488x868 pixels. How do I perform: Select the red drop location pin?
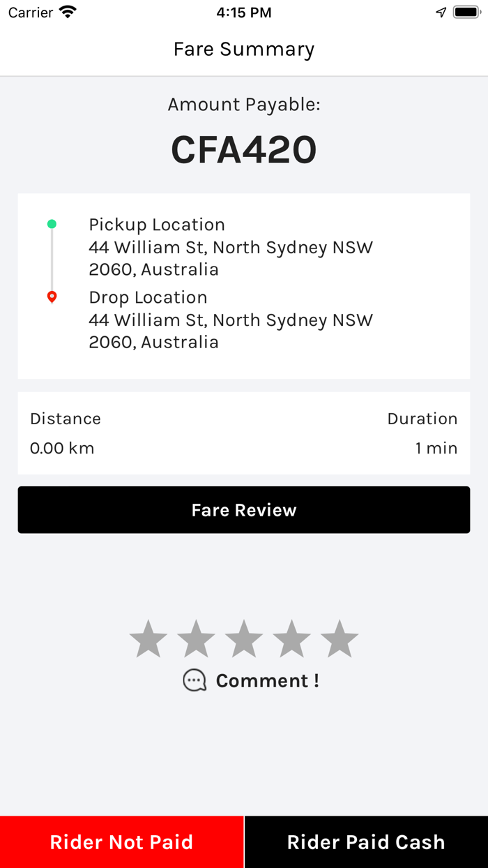(52, 296)
